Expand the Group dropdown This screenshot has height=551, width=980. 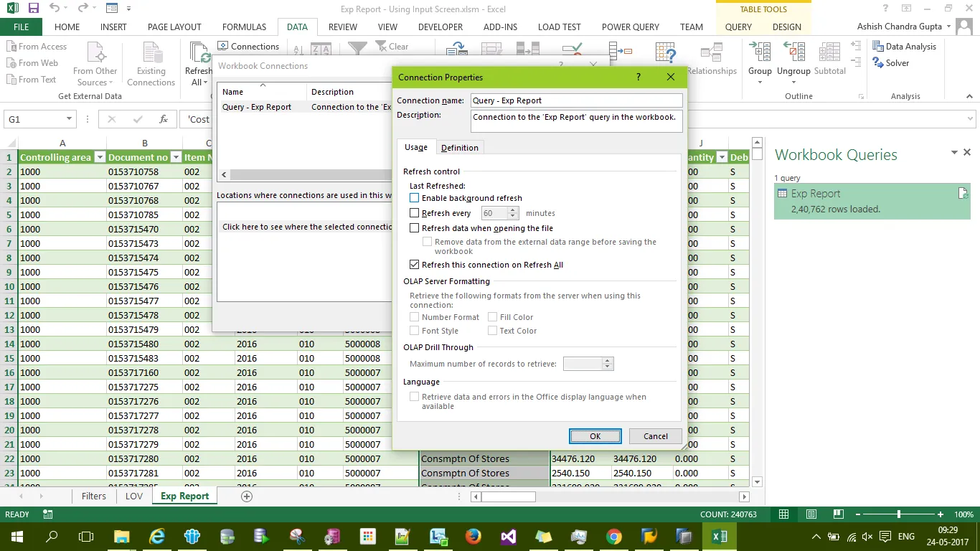point(760,82)
